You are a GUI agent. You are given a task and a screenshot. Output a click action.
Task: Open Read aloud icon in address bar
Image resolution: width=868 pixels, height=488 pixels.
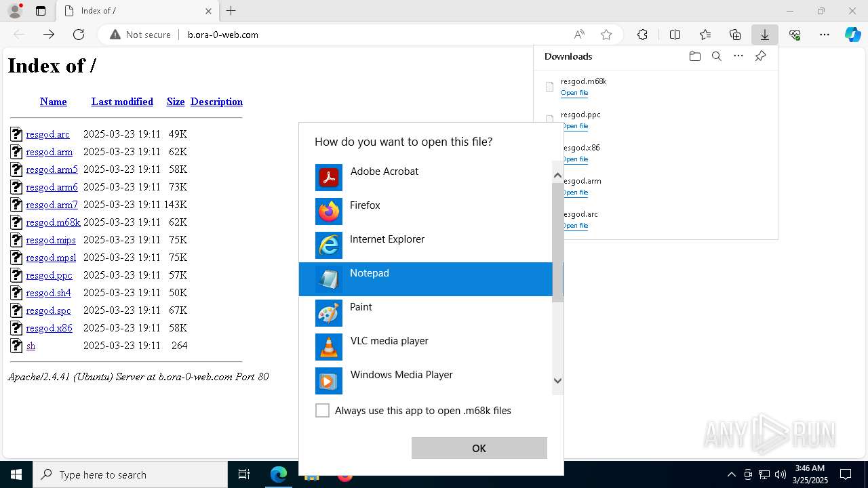click(x=579, y=35)
